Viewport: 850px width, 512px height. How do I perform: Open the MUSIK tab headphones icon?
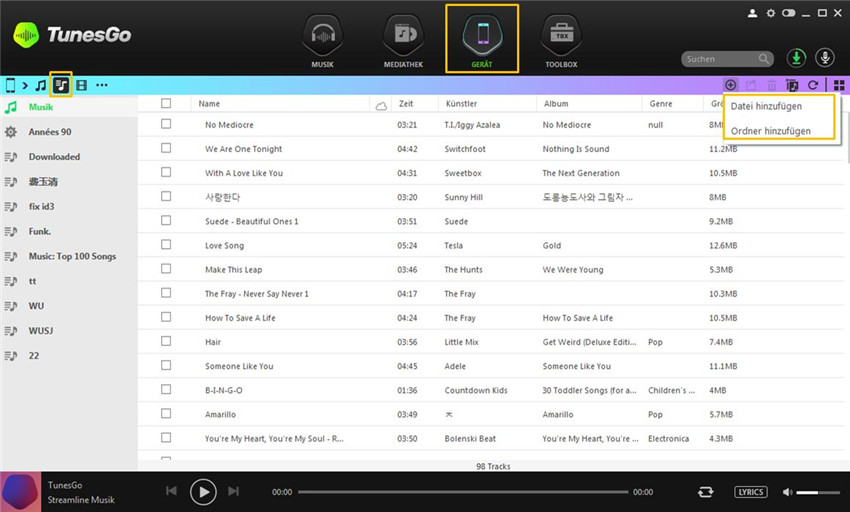323,36
